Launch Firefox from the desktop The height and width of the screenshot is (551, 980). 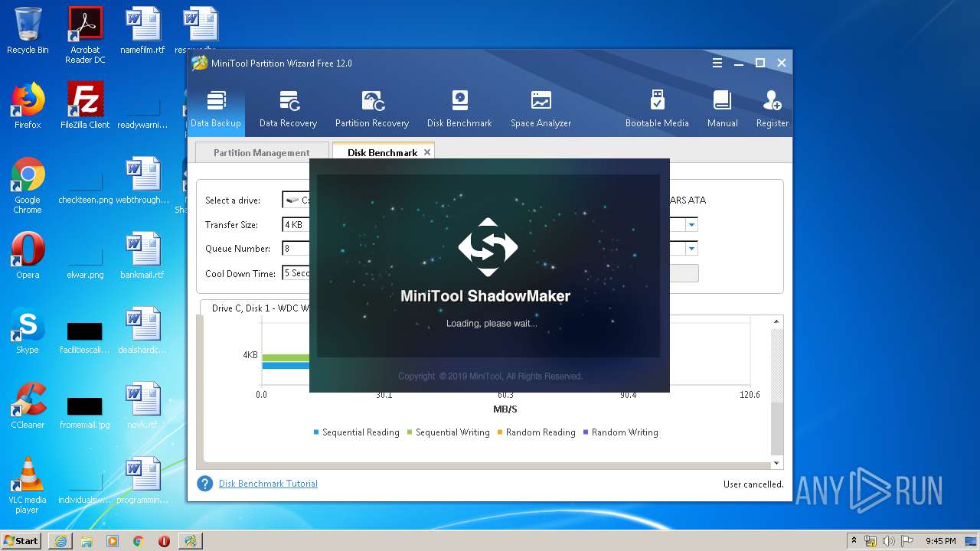28,106
